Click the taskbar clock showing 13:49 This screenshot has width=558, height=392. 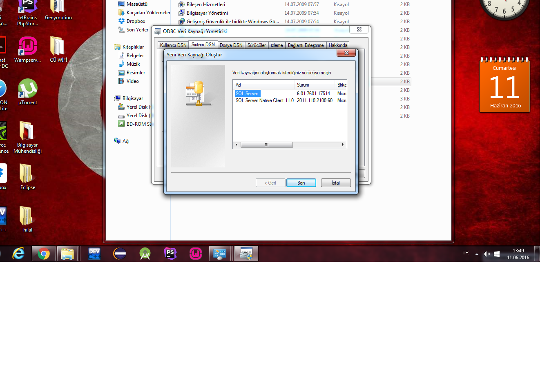click(x=518, y=254)
